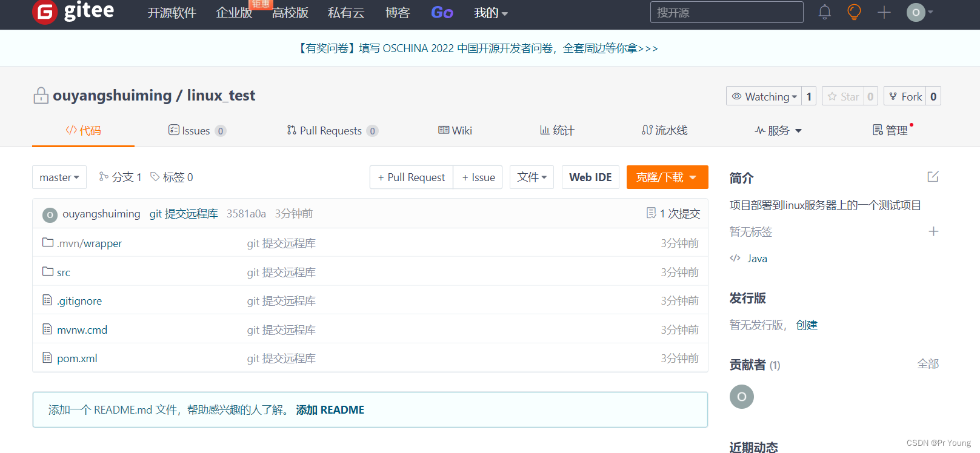
Task: Click the plus create-new icon in header
Action: click(884, 12)
